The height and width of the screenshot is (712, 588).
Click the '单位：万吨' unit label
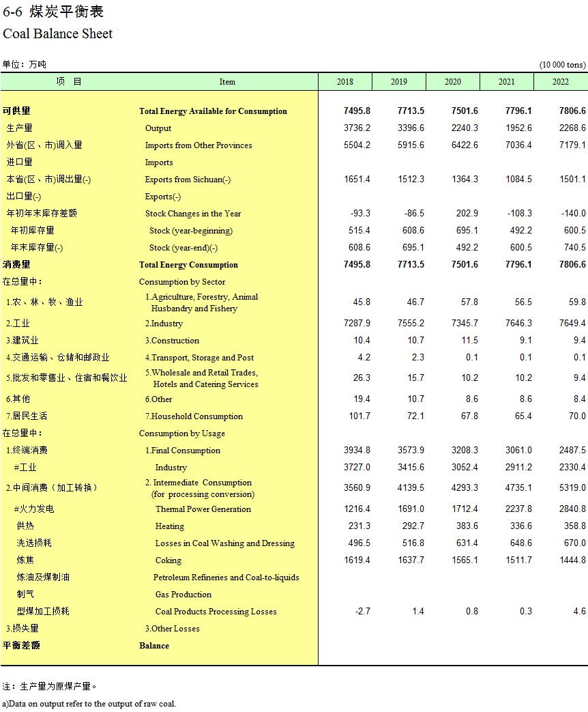pos(24,64)
